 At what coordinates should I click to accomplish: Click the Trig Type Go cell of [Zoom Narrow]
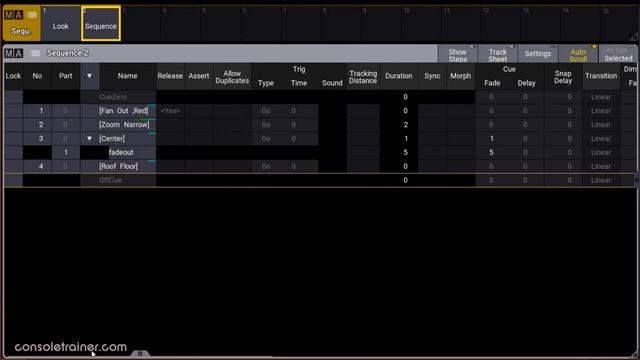point(266,124)
